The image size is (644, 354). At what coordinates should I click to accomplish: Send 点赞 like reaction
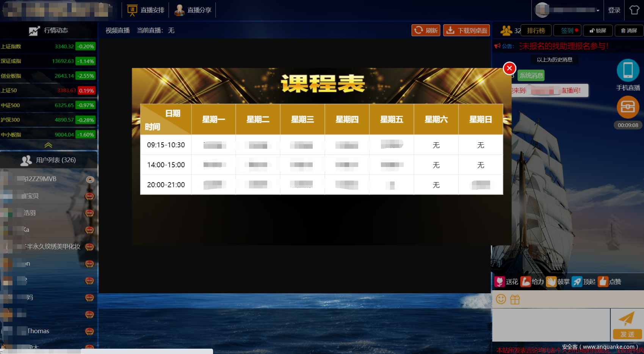603,282
